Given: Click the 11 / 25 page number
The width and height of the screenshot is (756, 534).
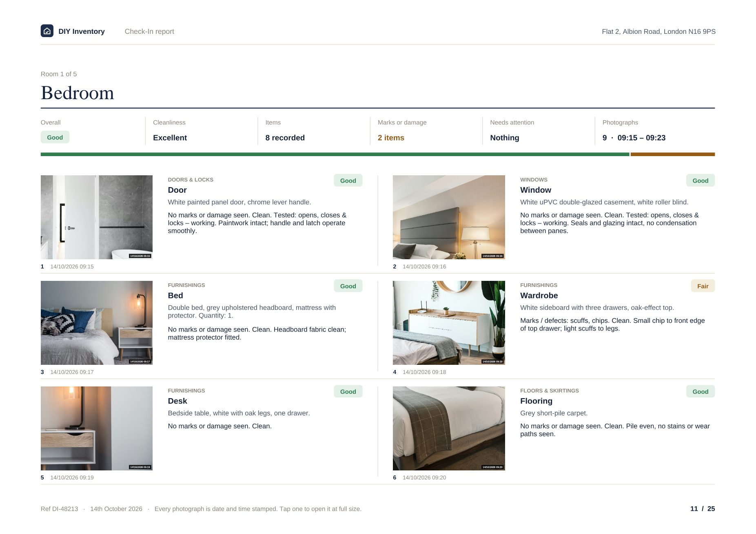Looking at the screenshot, I should point(702,509).
